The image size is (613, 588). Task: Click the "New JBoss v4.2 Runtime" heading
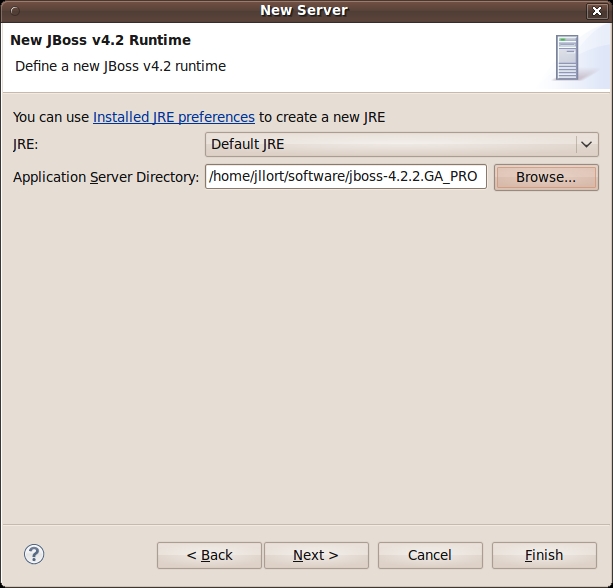tap(100, 40)
